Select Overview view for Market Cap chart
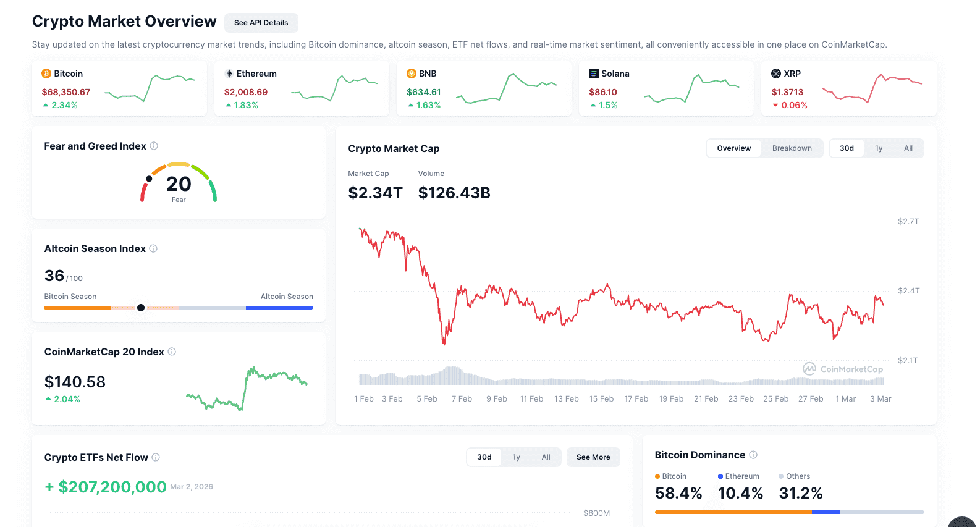The image size is (980, 527). [x=733, y=148]
